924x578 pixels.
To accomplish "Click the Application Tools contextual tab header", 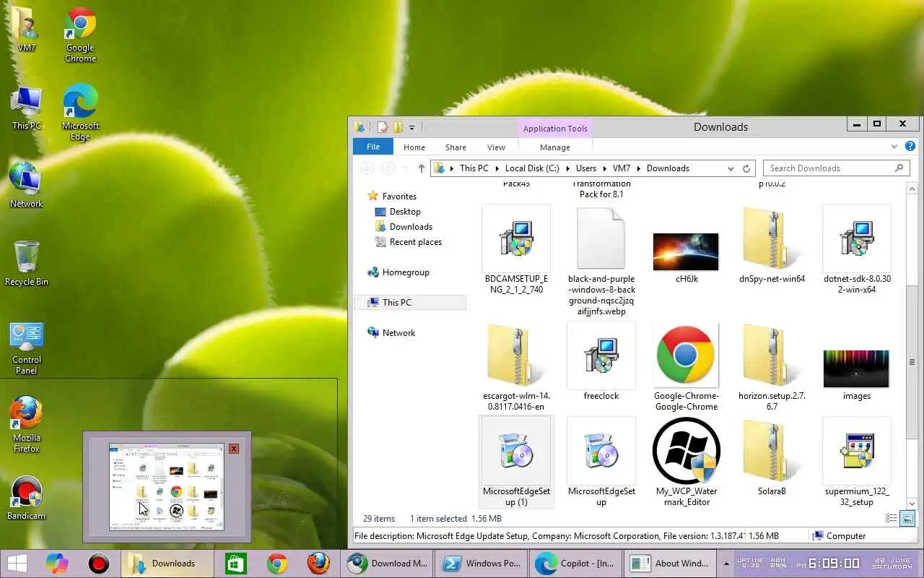I will tap(555, 129).
